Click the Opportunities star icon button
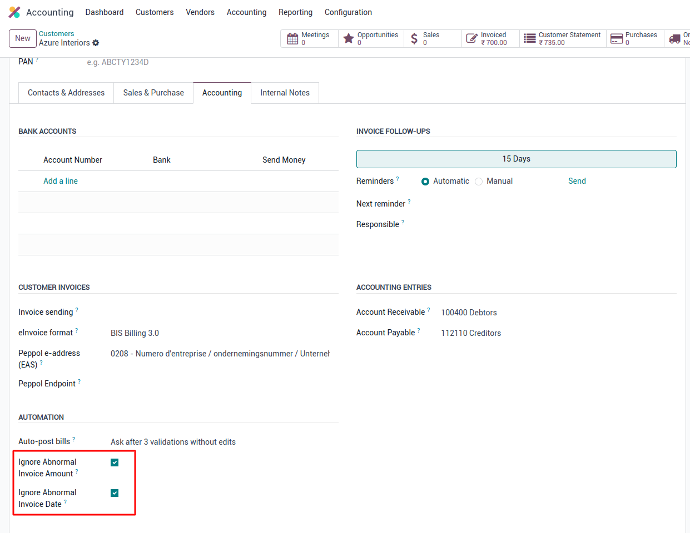This screenshot has height=533, width=690. pos(348,39)
